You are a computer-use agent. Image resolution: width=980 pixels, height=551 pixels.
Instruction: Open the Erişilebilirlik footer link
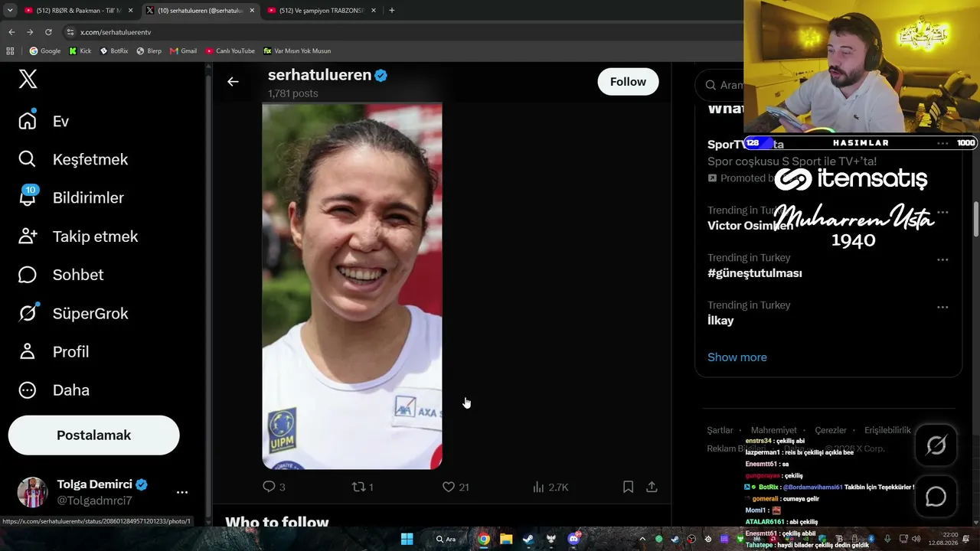coord(887,430)
